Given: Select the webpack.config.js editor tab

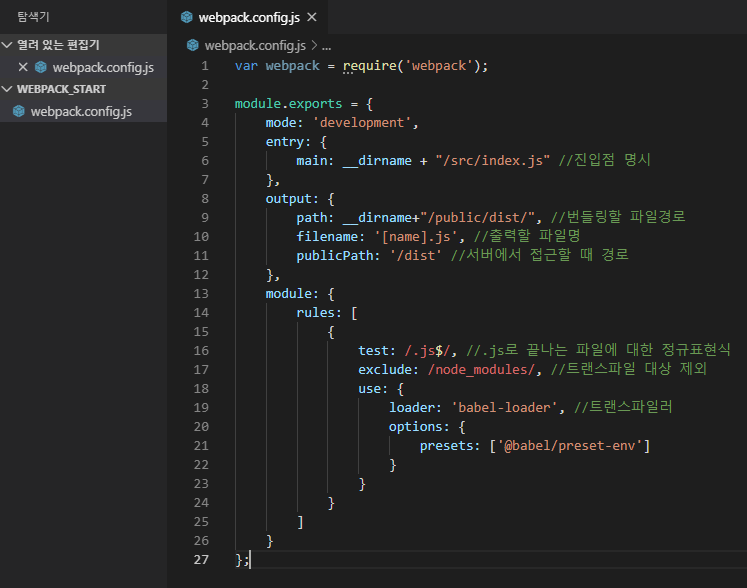Looking at the screenshot, I should (248, 18).
